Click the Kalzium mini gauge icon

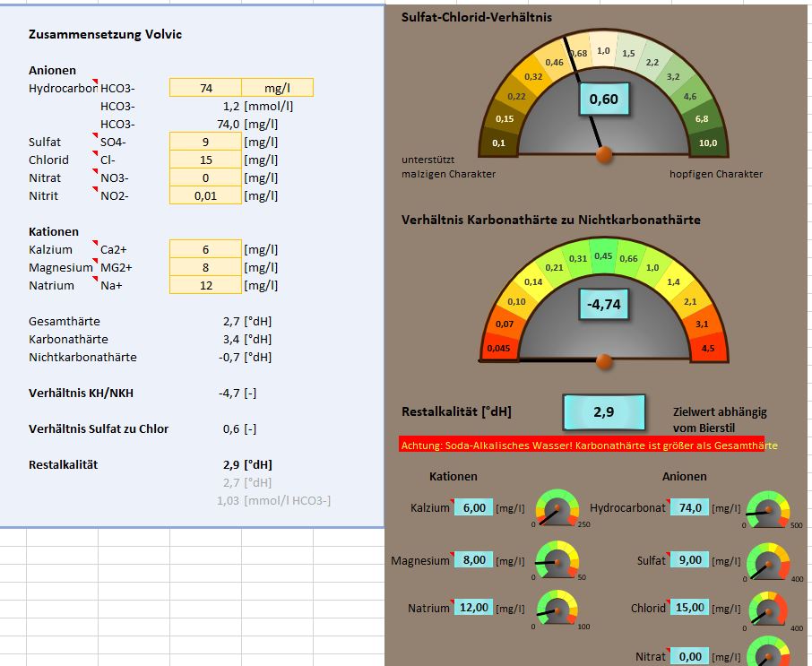click(556, 507)
